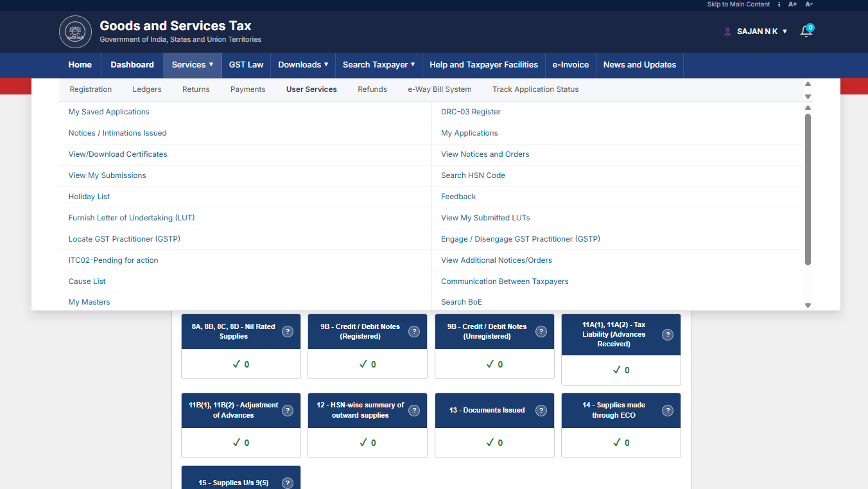Click the Government of India emblem logo
Image resolution: width=868 pixels, height=489 pixels.
[x=76, y=32]
